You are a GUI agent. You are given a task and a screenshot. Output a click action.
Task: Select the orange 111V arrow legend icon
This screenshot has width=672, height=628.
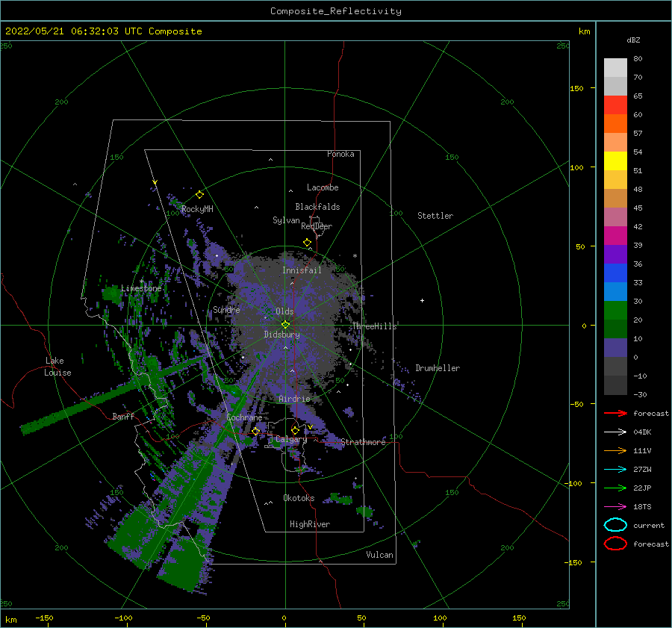[x=615, y=450]
